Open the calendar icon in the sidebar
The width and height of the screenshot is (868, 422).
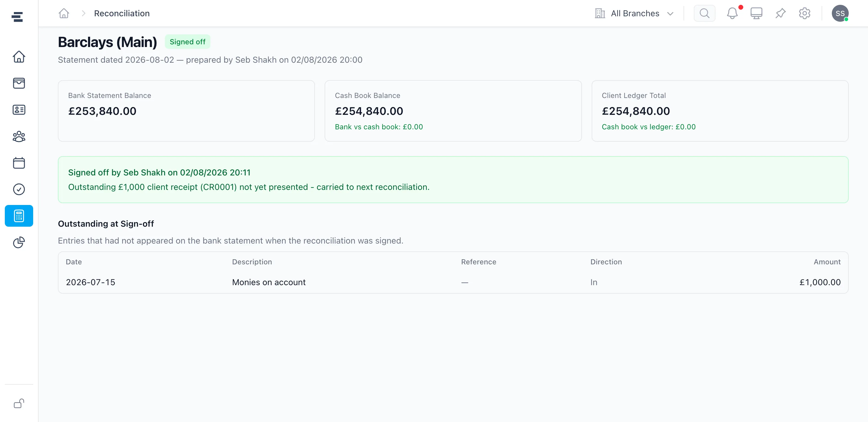pos(19,163)
